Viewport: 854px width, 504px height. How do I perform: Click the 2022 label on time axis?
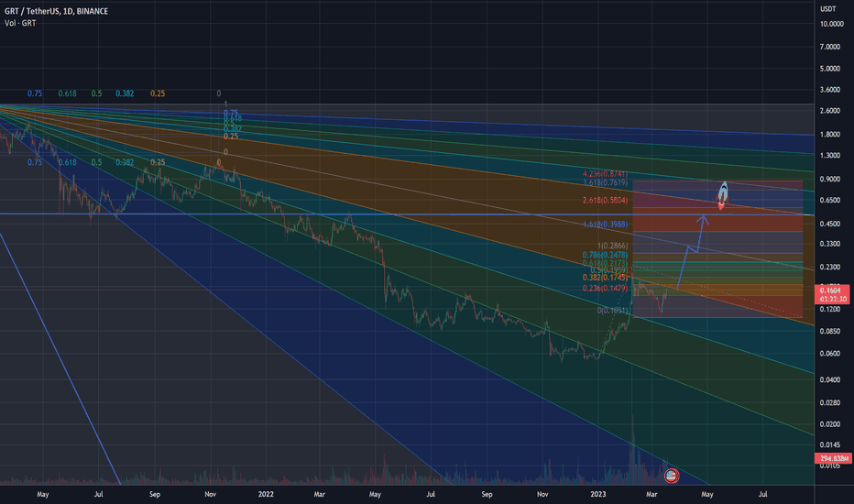click(x=266, y=494)
